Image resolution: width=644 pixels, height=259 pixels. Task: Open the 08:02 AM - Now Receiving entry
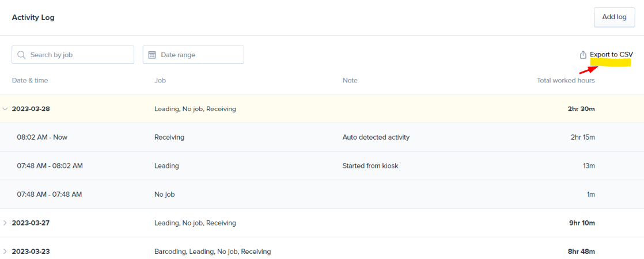322,137
